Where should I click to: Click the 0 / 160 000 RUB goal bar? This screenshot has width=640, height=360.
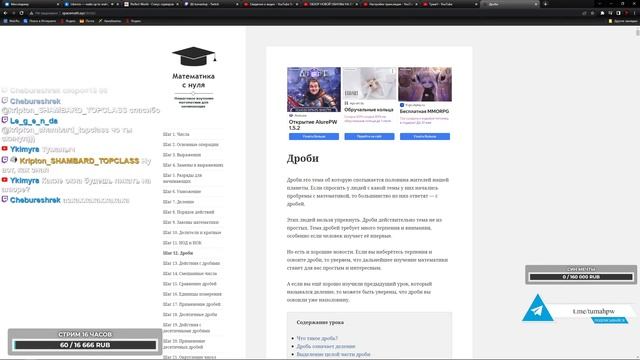[x=581, y=277]
